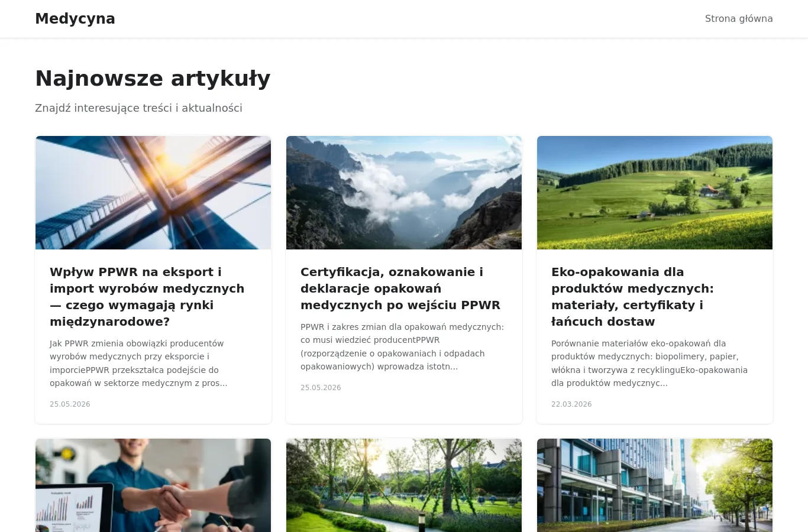Click the 'Najnowsze artykuły' heading
The width and height of the screenshot is (808, 532).
(x=153, y=79)
